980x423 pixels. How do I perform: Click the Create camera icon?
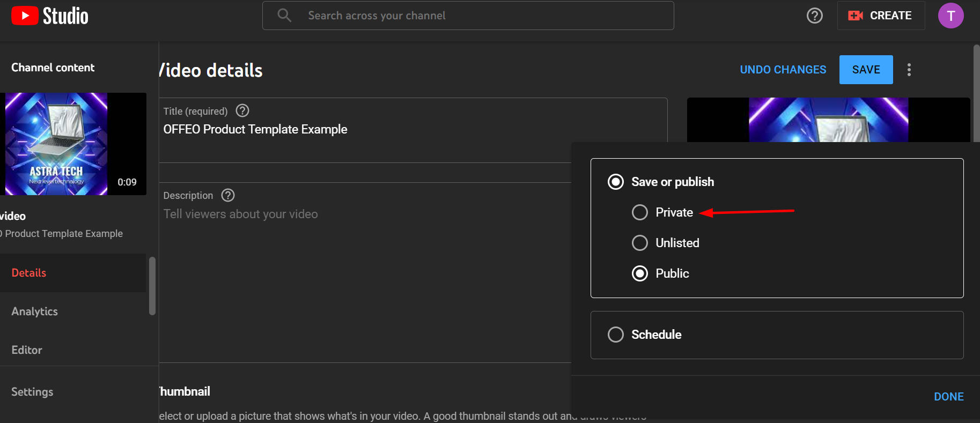[855, 16]
